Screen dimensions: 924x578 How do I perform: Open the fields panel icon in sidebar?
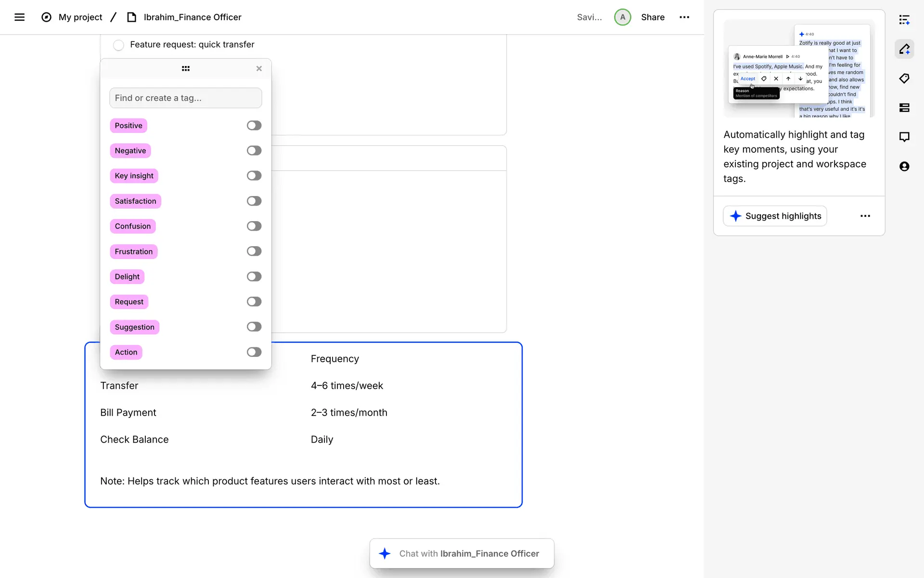[x=904, y=108]
